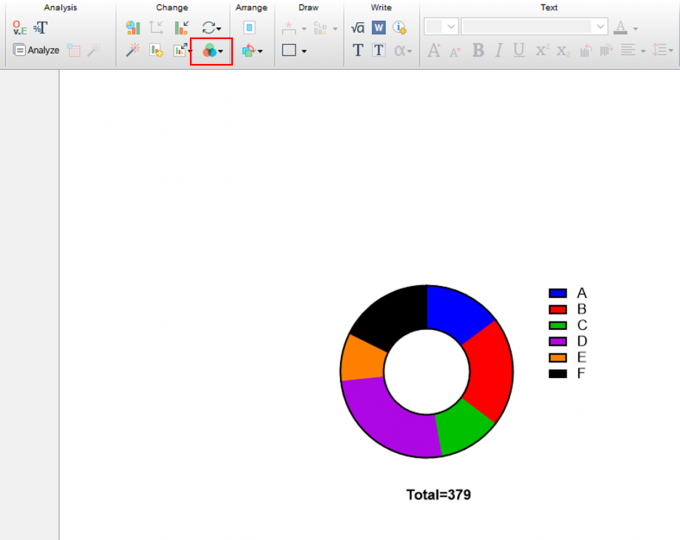Click orange legend swatch for E
680x540 pixels.
tap(557, 357)
